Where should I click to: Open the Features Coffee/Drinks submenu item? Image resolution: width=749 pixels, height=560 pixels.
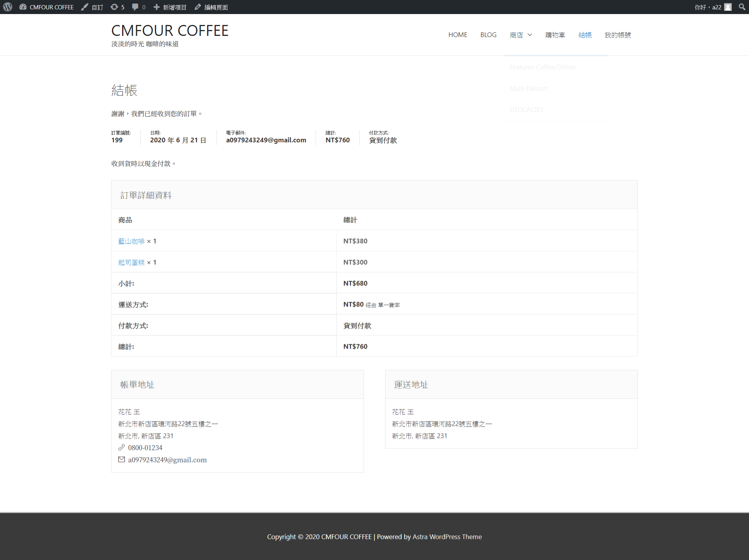click(542, 67)
